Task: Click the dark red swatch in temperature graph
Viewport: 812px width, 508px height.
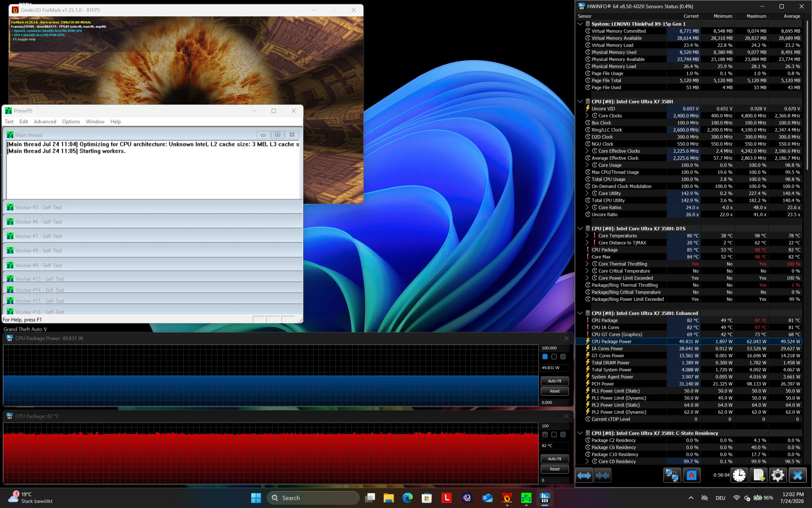Action: pos(545,435)
